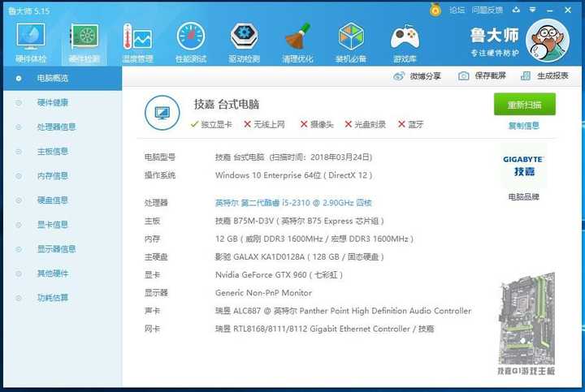
Task: Click Generic Non-PnP Monitor text
Action: (263, 293)
